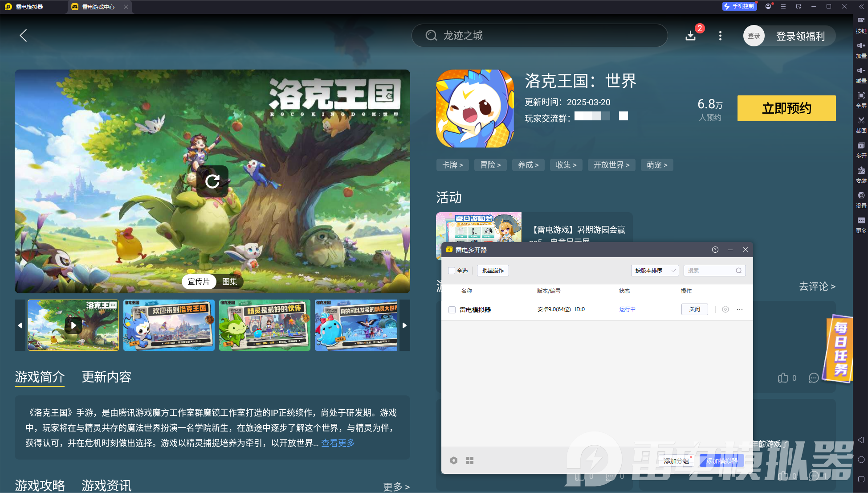Screen dimensions: 868x493
Task: Toggle 手机控制 phone control button
Action: [x=739, y=6]
